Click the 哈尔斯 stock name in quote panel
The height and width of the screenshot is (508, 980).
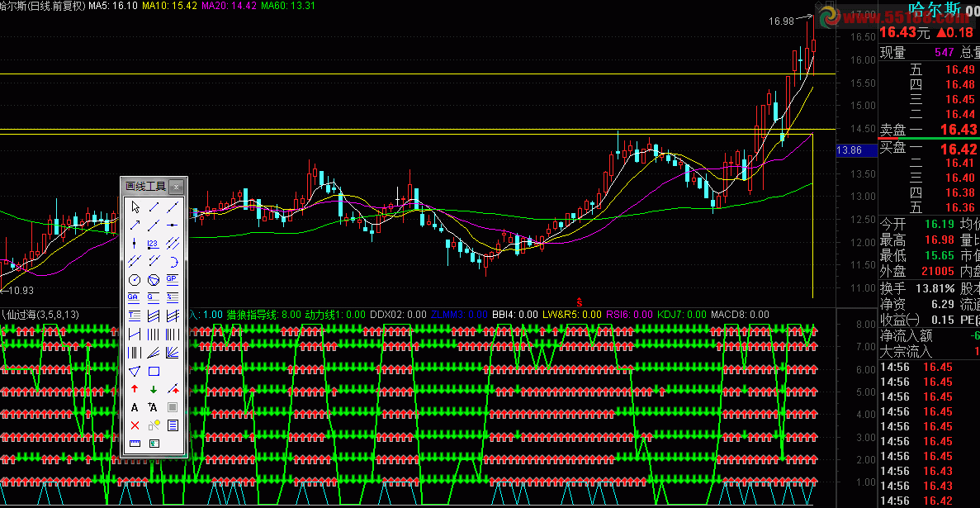pos(936,8)
